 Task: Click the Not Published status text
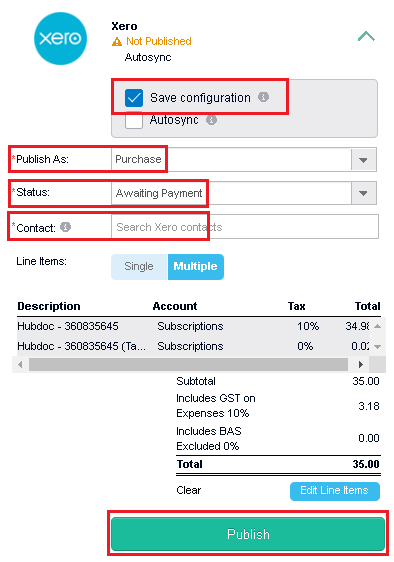pyautogui.click(x=159, y=41)
